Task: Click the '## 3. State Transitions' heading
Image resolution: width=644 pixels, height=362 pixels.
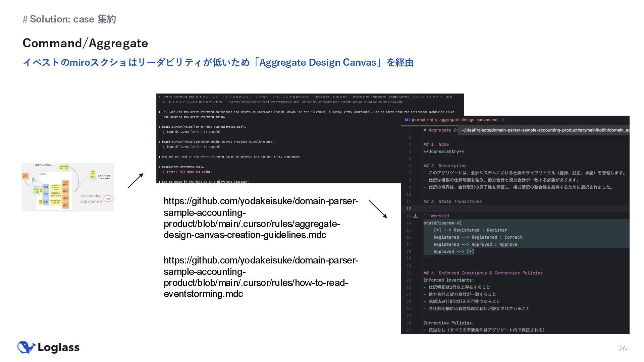Action: (x=452, y=201)
